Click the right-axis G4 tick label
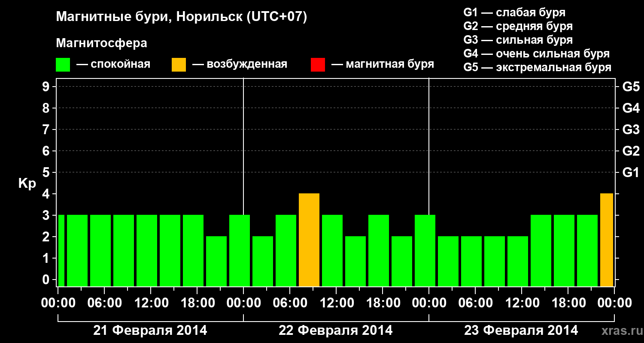 point(631,108)
